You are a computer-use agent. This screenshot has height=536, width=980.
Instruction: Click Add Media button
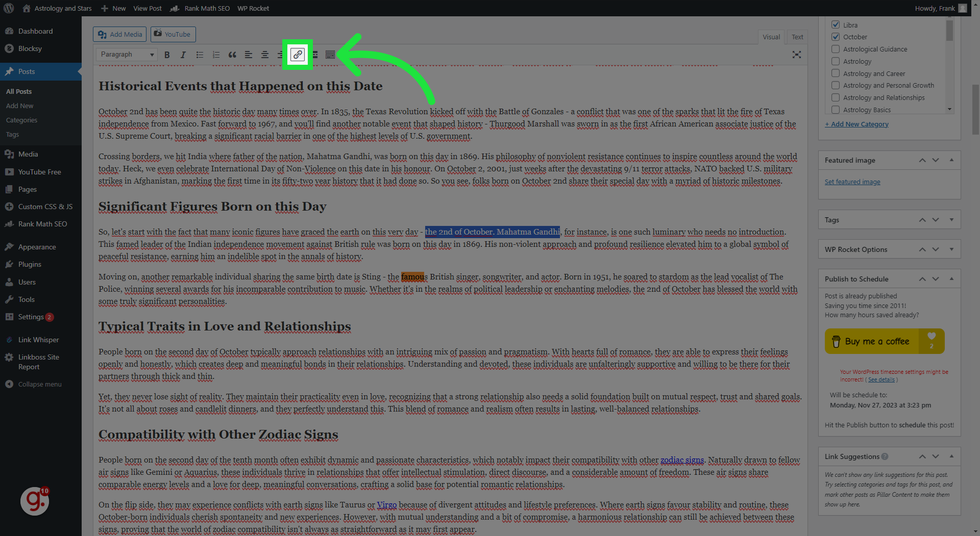(120, 34)
